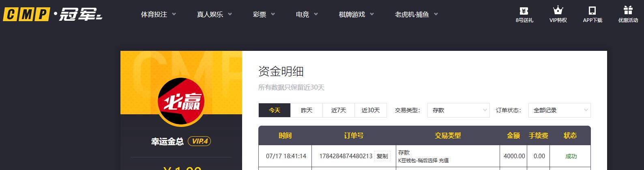
Task: Click the 交易类型 column header
Action: click(x=448, y=135)
